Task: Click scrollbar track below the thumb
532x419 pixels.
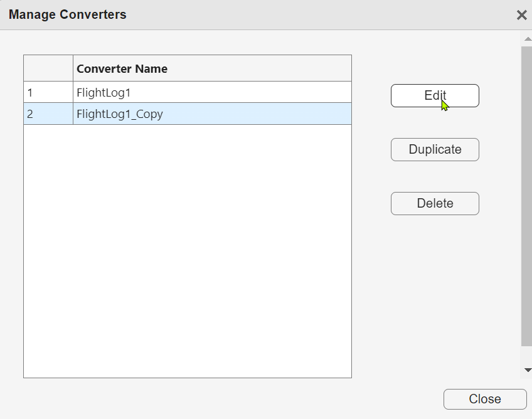Action: tap(527, 354)
